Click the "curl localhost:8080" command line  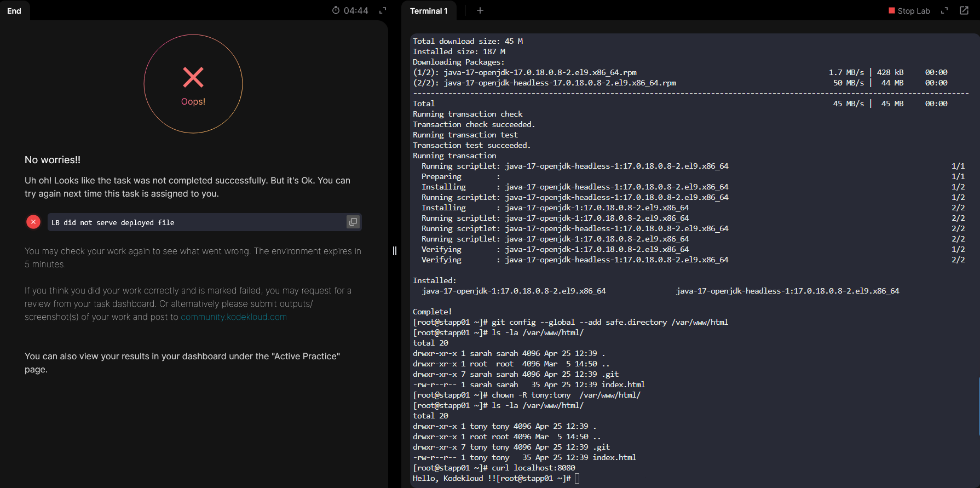click(x=533, y=468)
